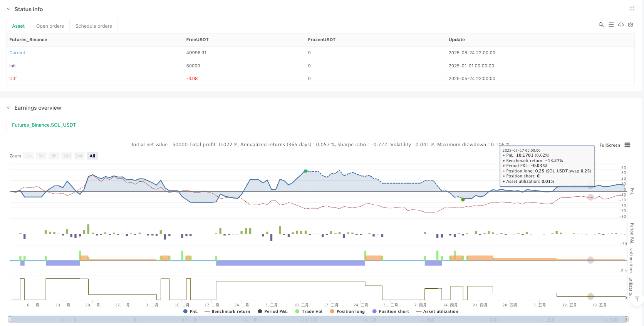Toggle PnL series in chart legend
Image resolution: width=644 pixels, height=326 pixels.
(x=190, y=311)
